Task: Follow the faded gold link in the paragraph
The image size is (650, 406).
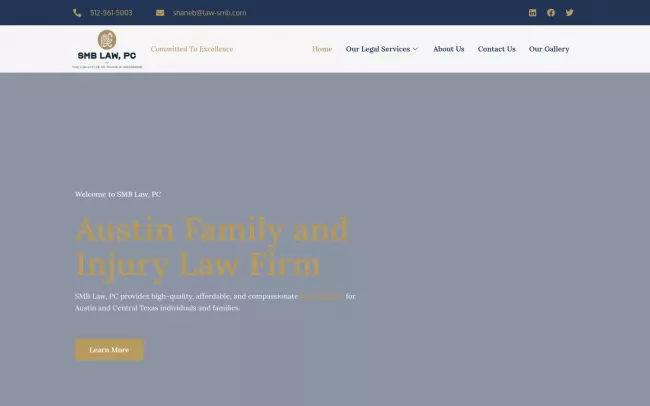Action: [322, 297]
